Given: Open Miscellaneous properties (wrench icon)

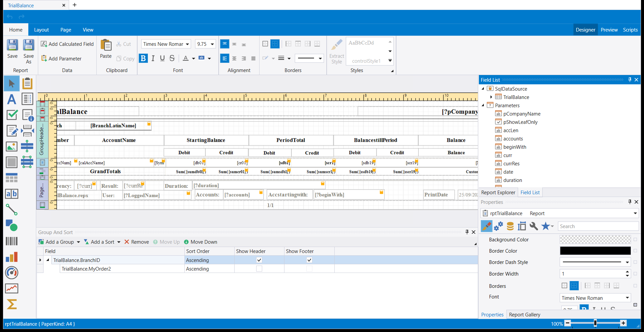Looking at the screenshot, I should [534, 226].
